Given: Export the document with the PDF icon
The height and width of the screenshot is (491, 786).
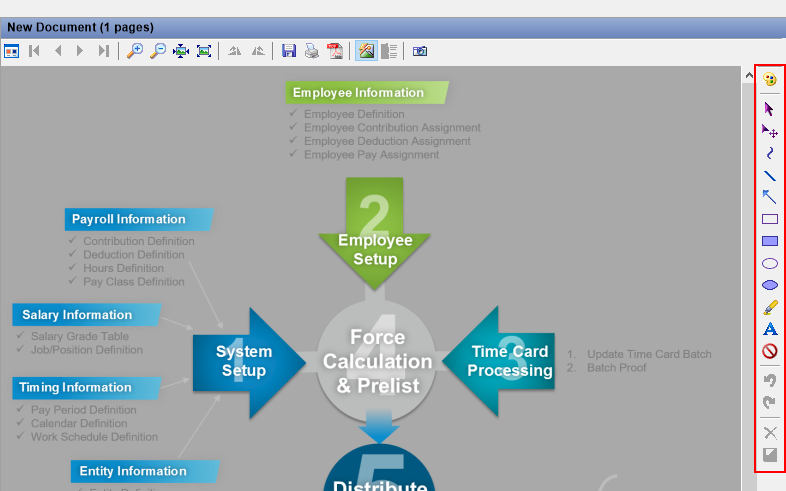Looking at the screenshot, I should click(x=336, y=51).
